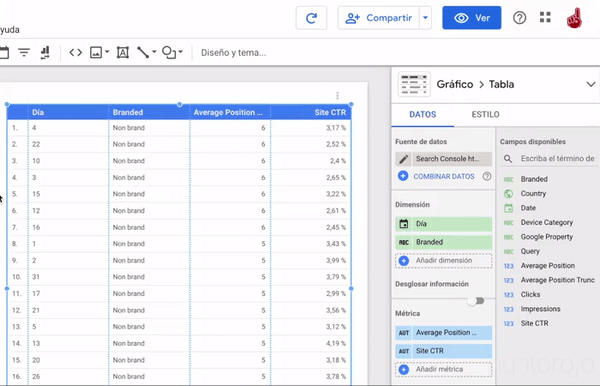Insert URL embed code icon

(75, 52)
